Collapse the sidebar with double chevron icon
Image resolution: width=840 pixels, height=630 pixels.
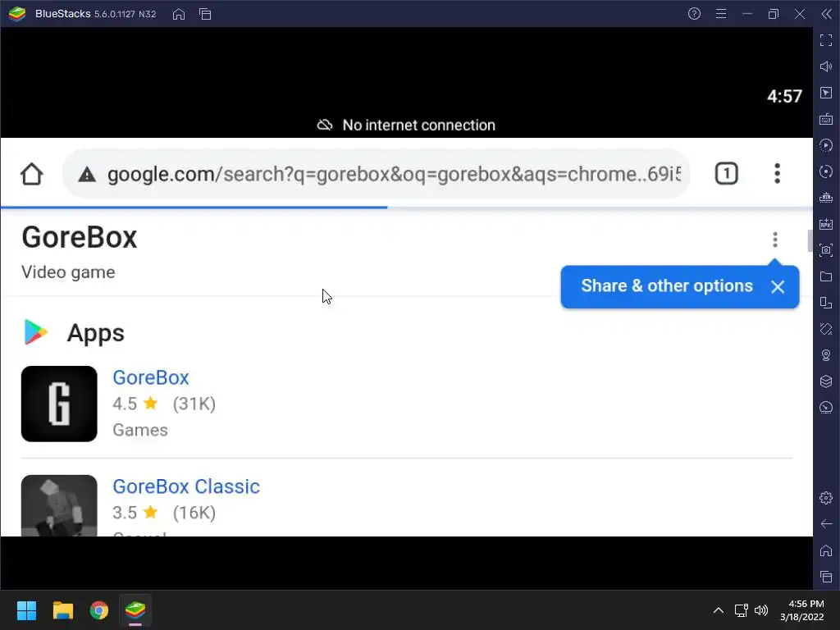coord(826,14)
